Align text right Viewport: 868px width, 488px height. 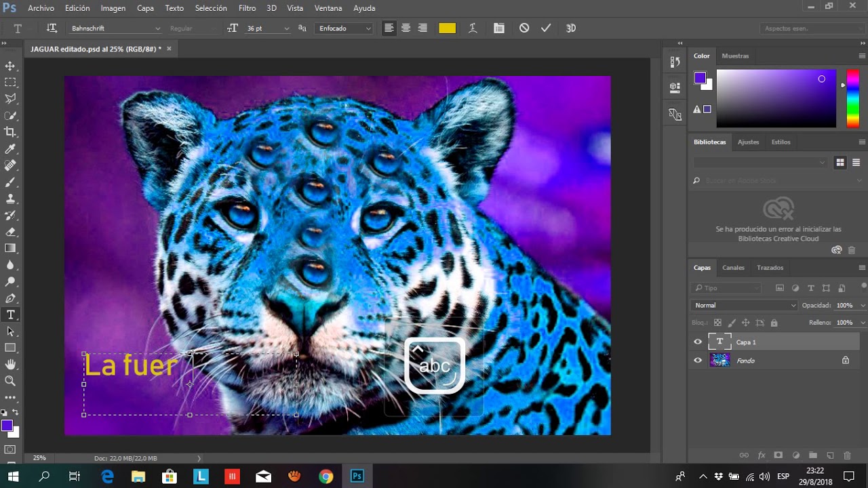(x=422, y=28)
